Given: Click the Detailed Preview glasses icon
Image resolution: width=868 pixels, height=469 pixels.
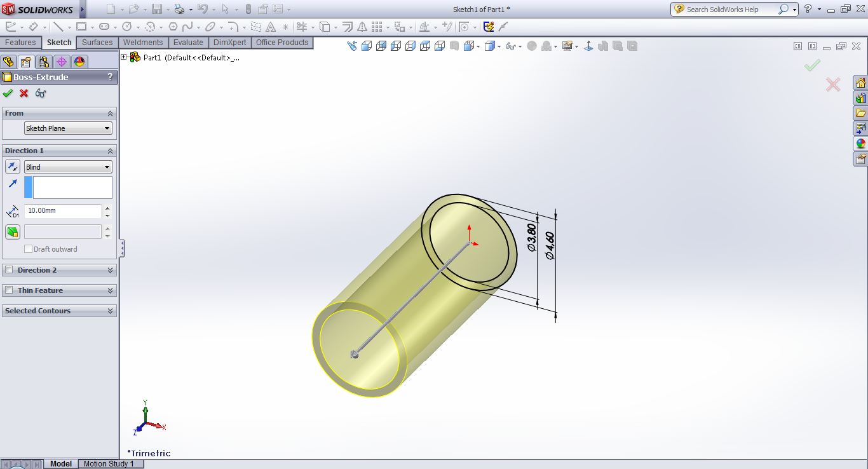Looking at the screenshot, I should click(41, 93).
